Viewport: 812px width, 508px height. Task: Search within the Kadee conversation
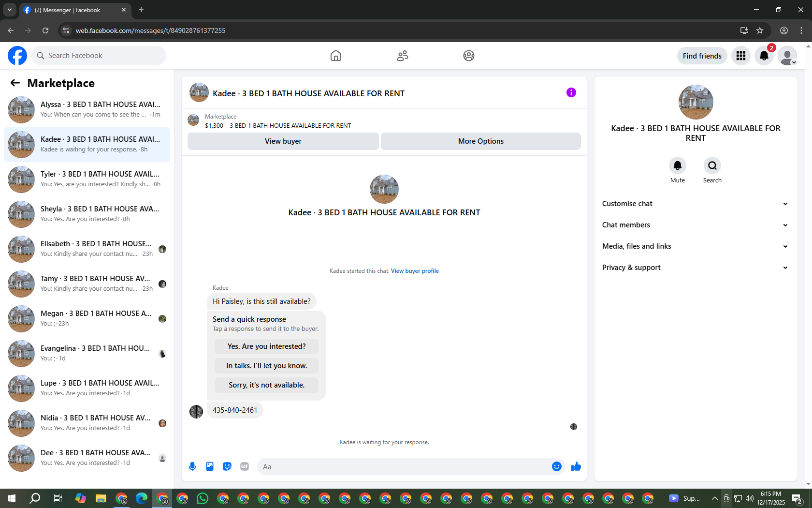712,165
